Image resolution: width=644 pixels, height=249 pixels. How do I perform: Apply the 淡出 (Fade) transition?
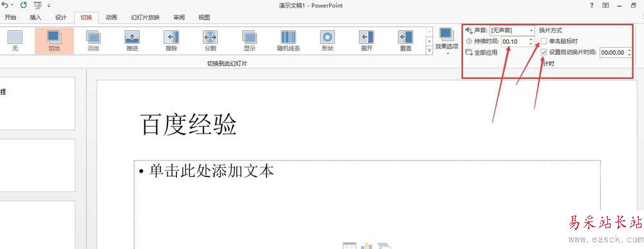pyautogui.click(x=93, y=41)
